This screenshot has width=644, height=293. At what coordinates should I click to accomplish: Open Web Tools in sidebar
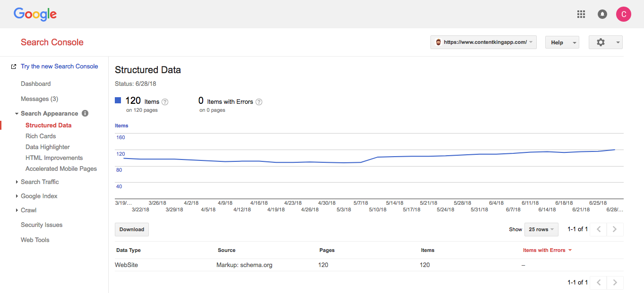coord(35,240)
